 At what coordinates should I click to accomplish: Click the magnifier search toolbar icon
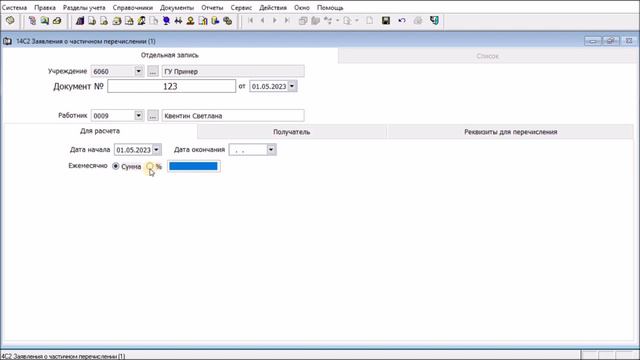pos(44,20)
